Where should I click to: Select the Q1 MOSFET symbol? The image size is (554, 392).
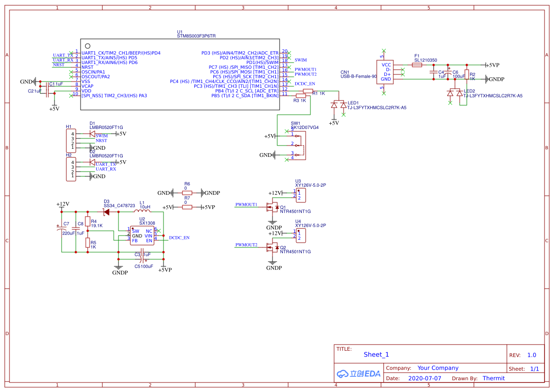272,207
